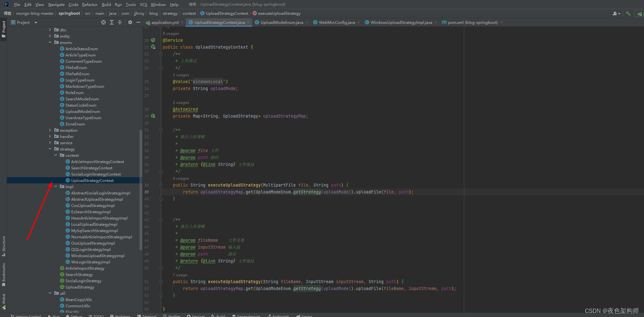Toggle the Structure tool window stripe

4,246
